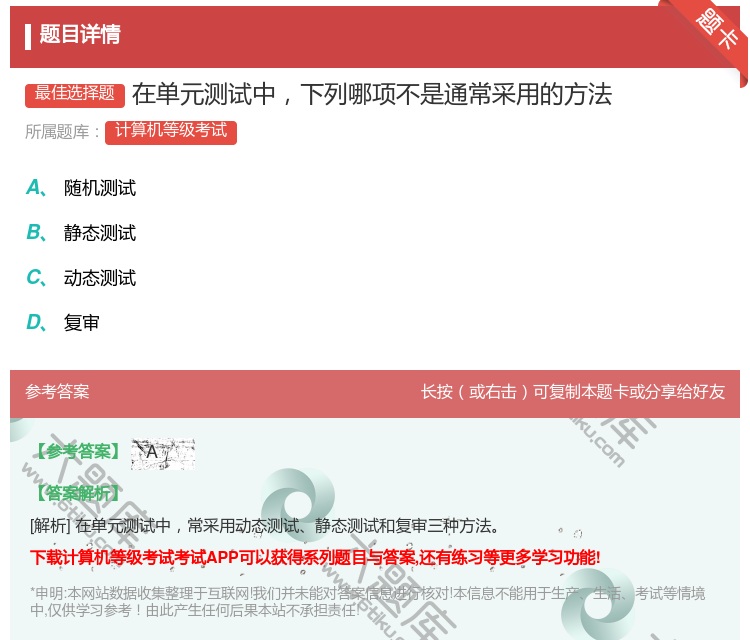Click the 长按（或右击）copy hint text

(573, 392)
